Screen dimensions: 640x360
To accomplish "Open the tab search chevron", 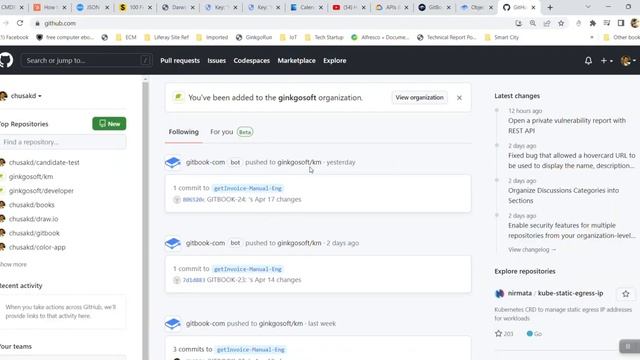I will coord(588,7).
